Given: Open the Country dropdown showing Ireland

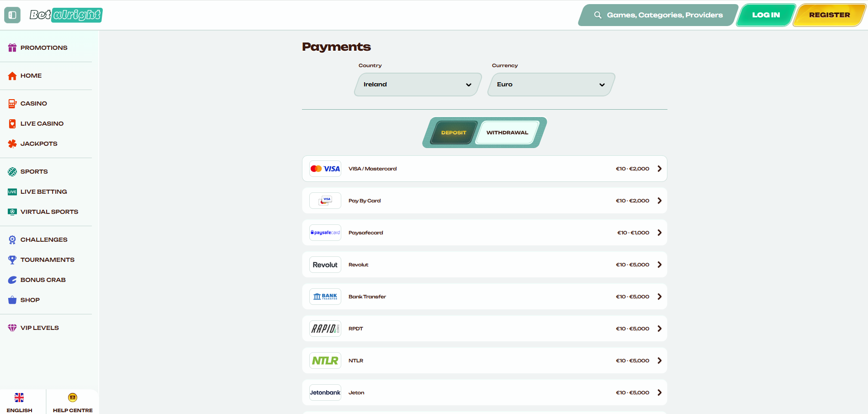Looking at the screenshot, I should click(418, 85).
